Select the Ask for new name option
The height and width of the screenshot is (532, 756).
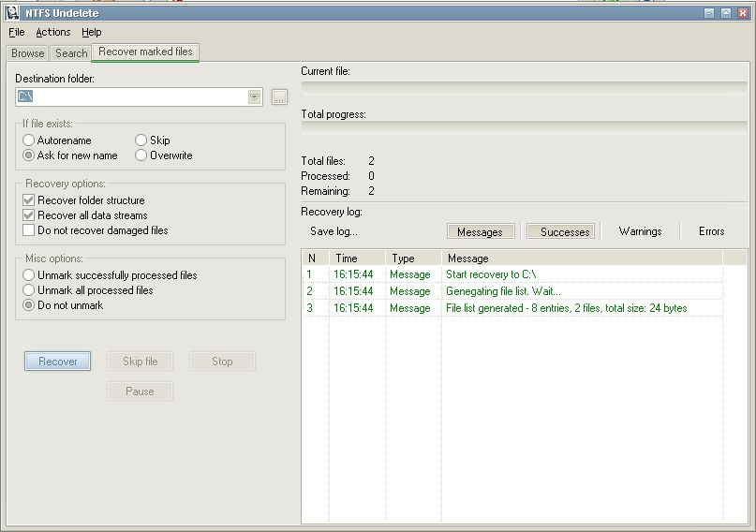tap(70, 155)
